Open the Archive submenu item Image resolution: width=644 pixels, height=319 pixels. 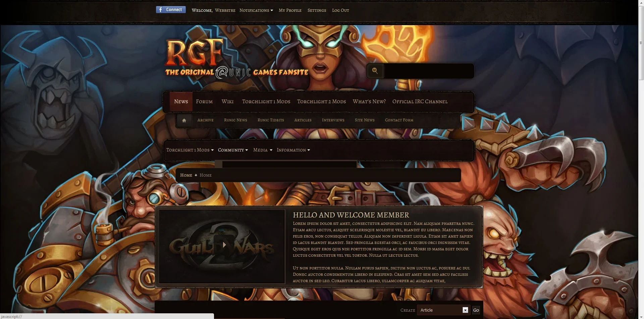pyautogui.click(x=205, y=120)
